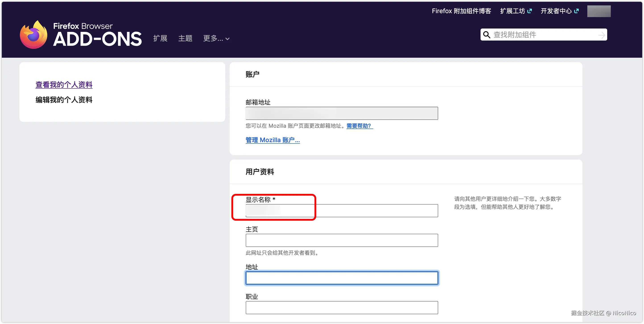Open the user account avatar menu
The width and height of the screenshot is (644, 324).
599,11
